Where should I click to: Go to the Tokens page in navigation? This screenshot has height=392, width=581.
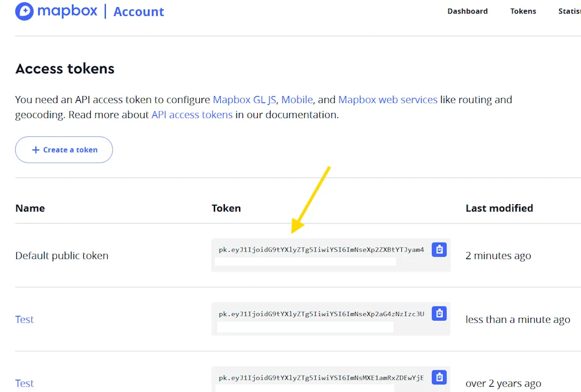coord(523,11)
